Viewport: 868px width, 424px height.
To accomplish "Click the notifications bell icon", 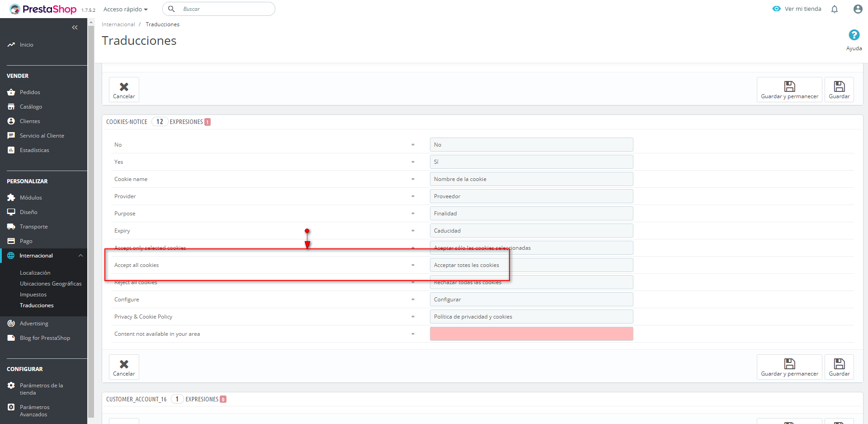I will pyautogui.click(x=835, y=9).
